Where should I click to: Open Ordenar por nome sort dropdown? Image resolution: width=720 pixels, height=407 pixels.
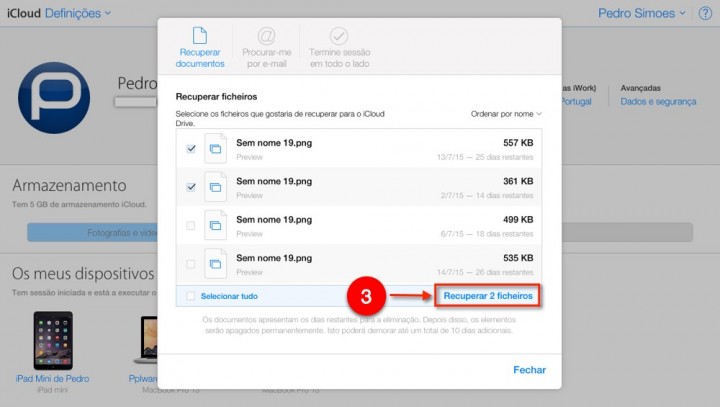click(x=506, y=114)
